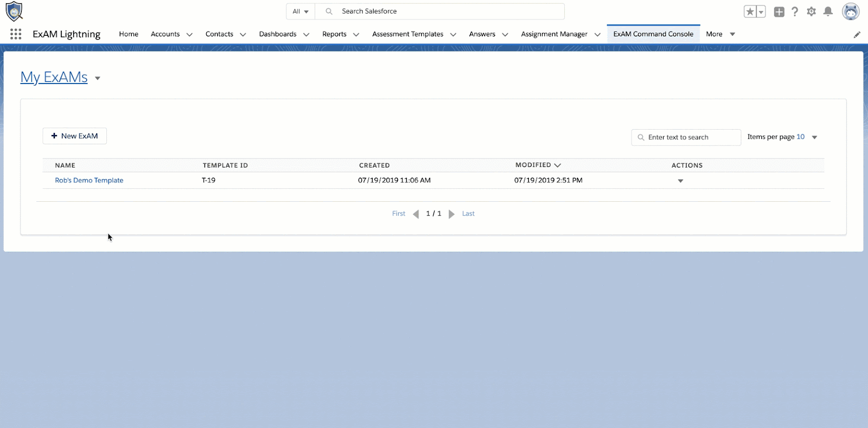Click the created date 07/19/2019 11:06 AM
This screenshot has width=868, height=428.
click(394, 181)
